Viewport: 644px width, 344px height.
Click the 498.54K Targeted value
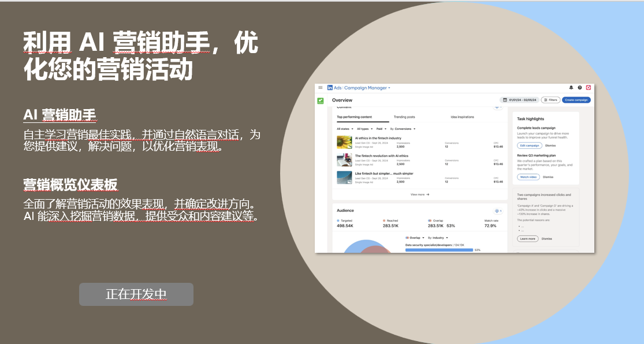(345, 226)
